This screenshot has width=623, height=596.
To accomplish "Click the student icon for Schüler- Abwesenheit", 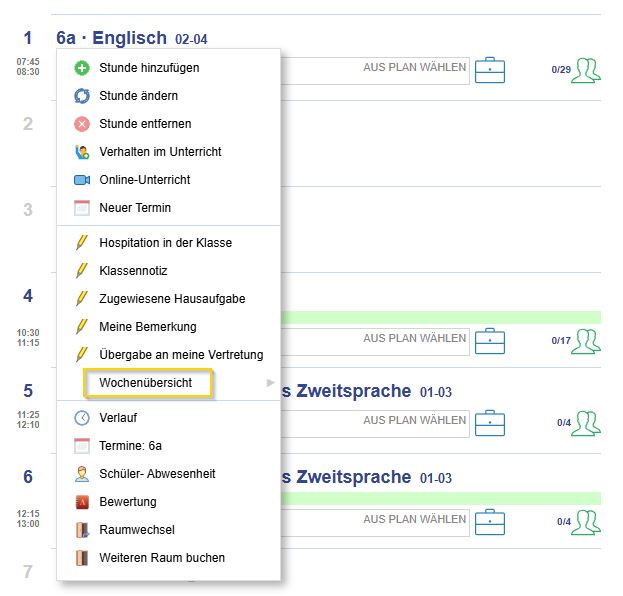I will point(82,474).
